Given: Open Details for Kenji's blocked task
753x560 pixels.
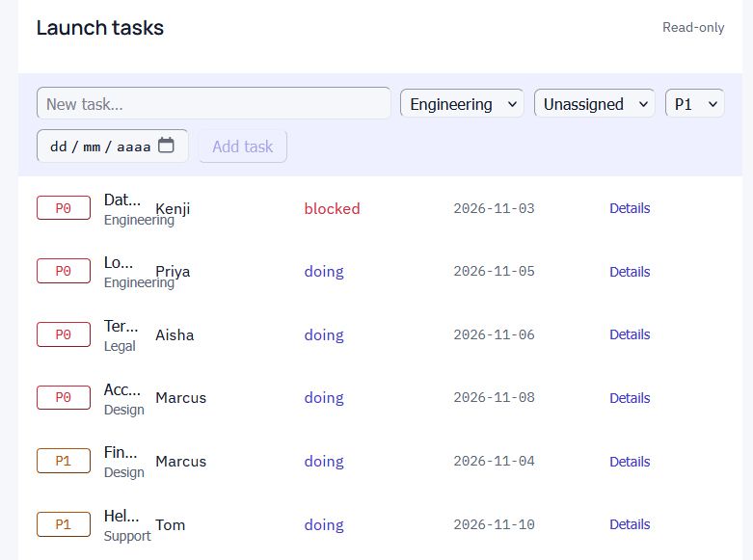Looking at the screenshot, I should (630, 208).
